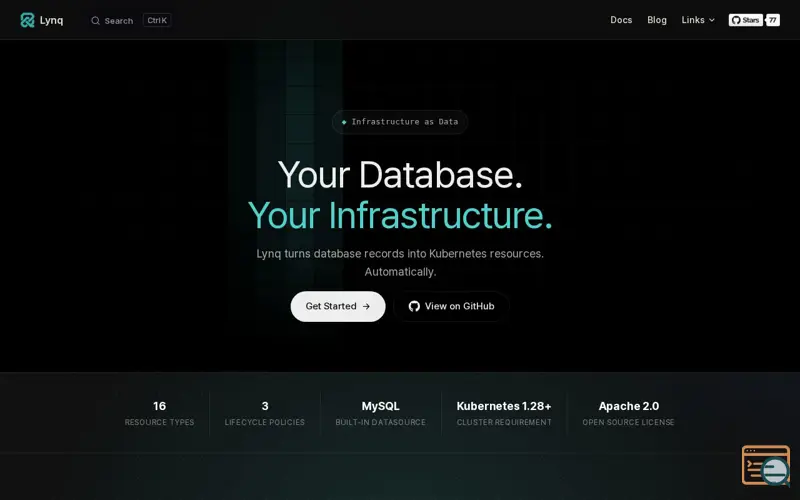Open View on GitHub button

(452, 306)
